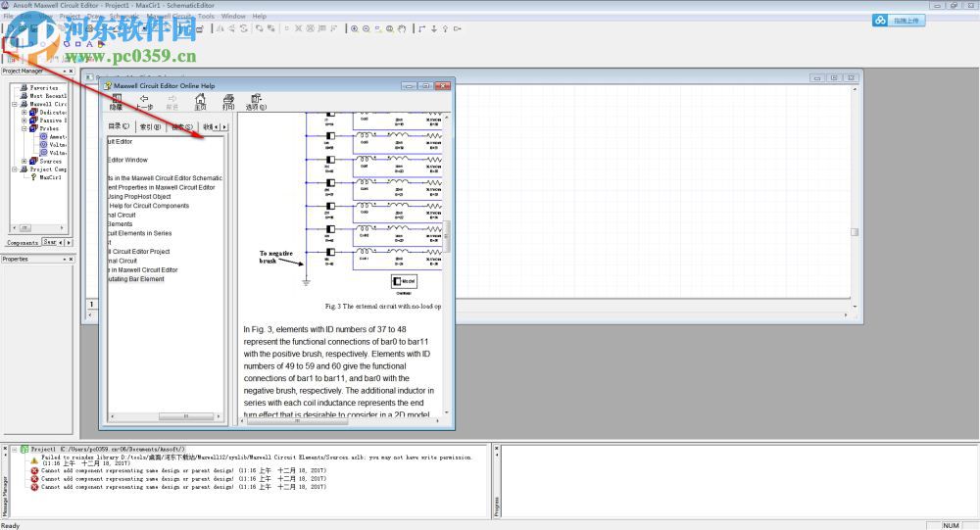Open the Tools menu

tap(206, 17)
